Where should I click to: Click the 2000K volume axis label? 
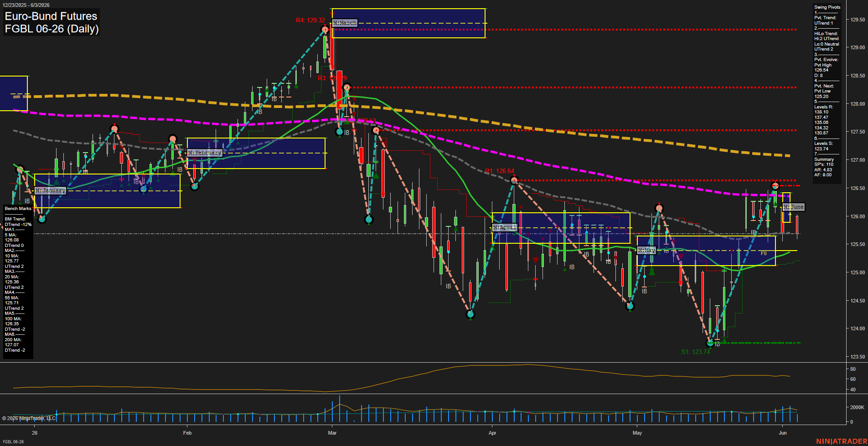(x=858, y=407)
